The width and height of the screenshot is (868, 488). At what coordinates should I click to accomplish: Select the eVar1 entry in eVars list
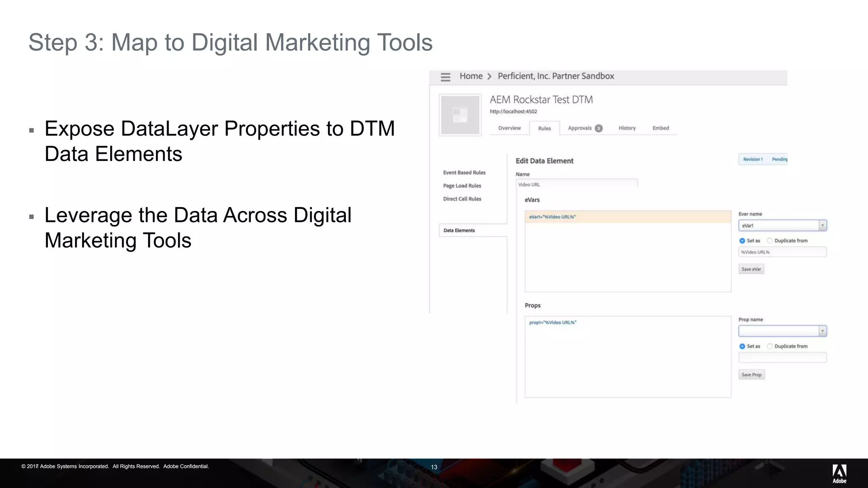628,217
